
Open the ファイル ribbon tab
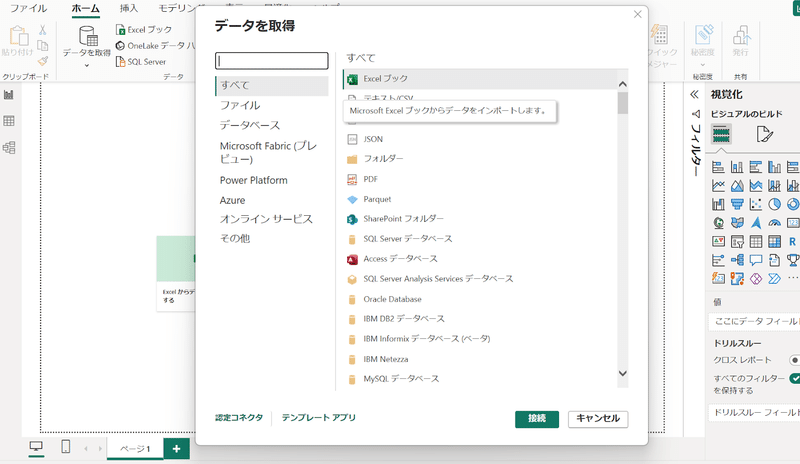[x=29, y=8]
